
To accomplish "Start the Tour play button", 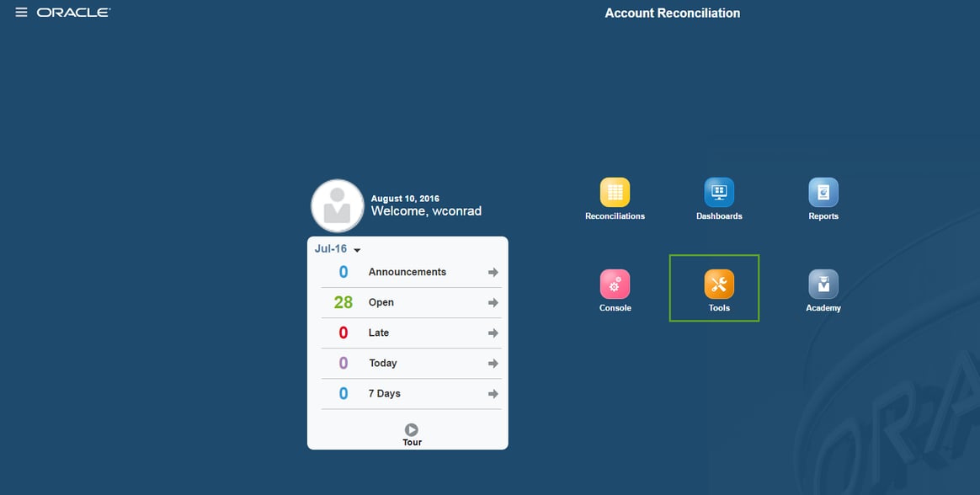I will pos(411,429).
